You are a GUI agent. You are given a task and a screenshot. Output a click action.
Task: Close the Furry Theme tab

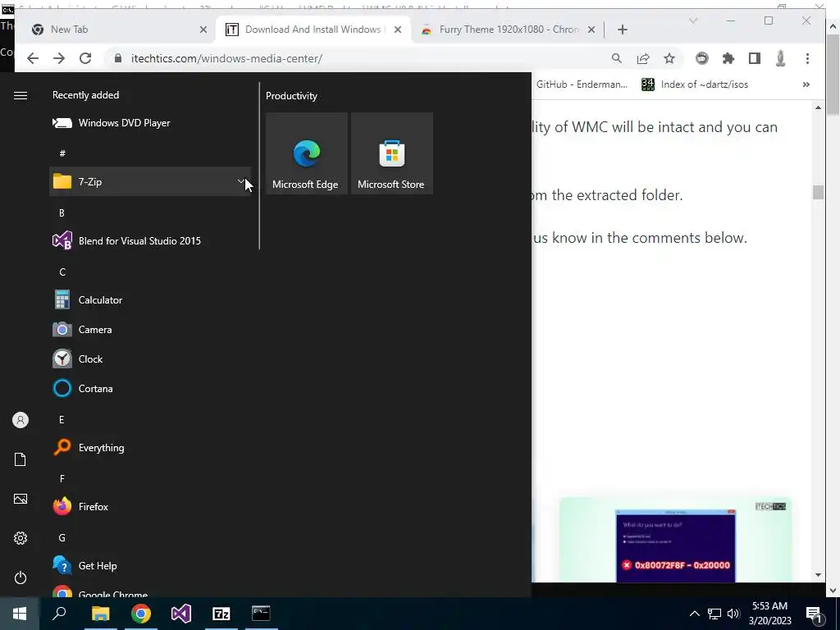(591, 30)
